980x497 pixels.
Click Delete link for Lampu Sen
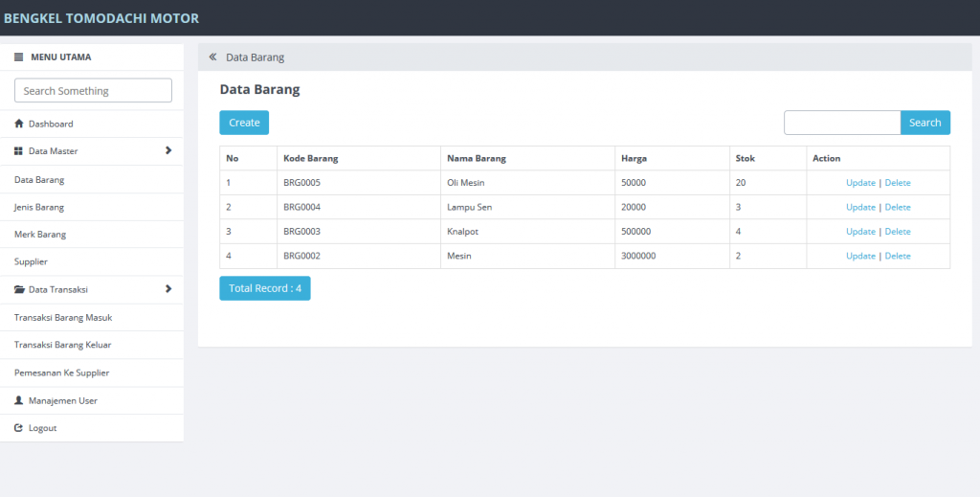898,207
